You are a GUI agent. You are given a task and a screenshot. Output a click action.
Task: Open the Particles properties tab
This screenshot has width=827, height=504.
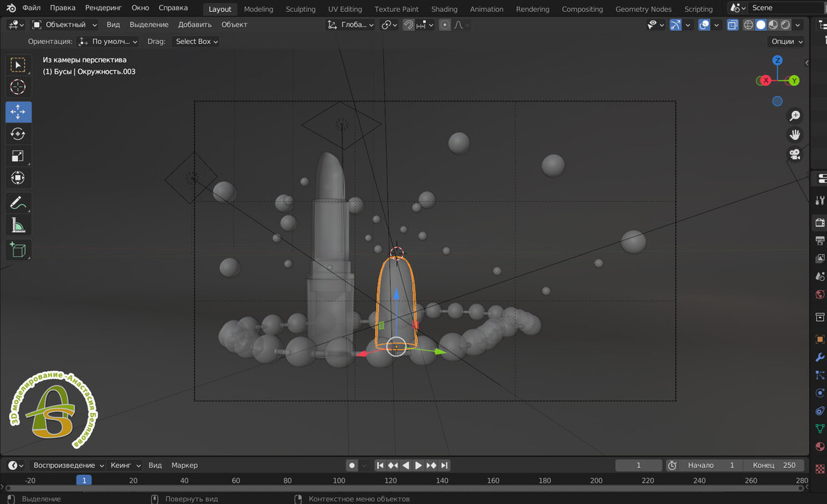(820, 375)
